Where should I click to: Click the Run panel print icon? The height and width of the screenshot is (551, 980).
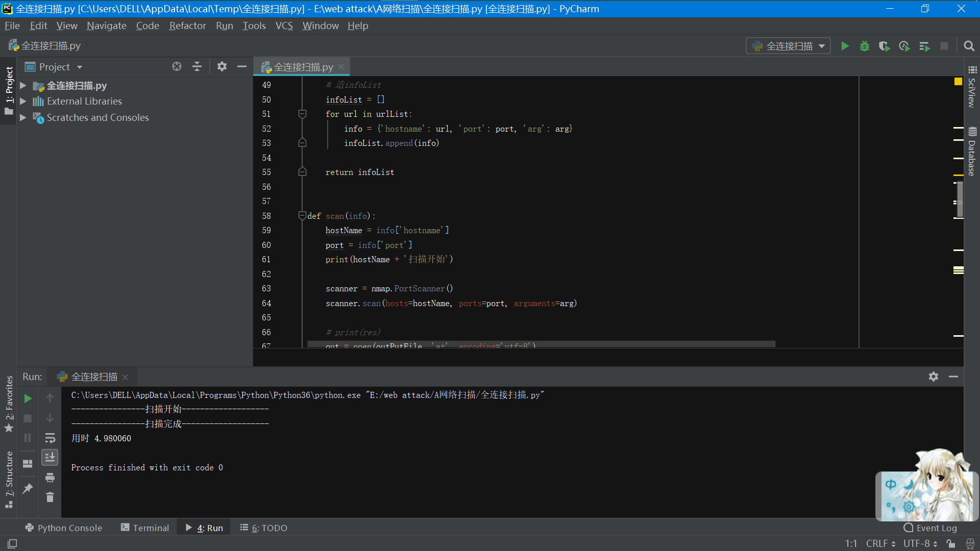click(50, 478)
